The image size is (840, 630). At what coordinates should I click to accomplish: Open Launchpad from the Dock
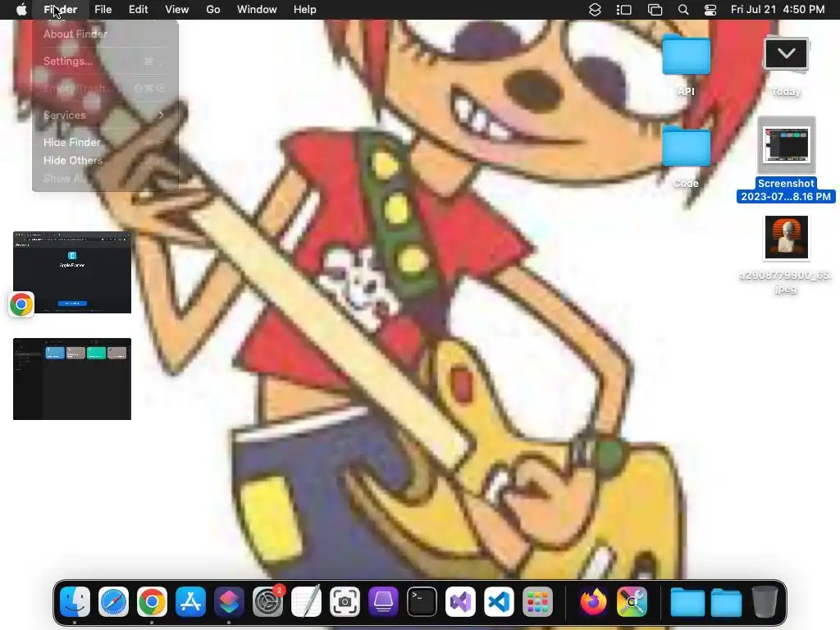tap(538, 601)
